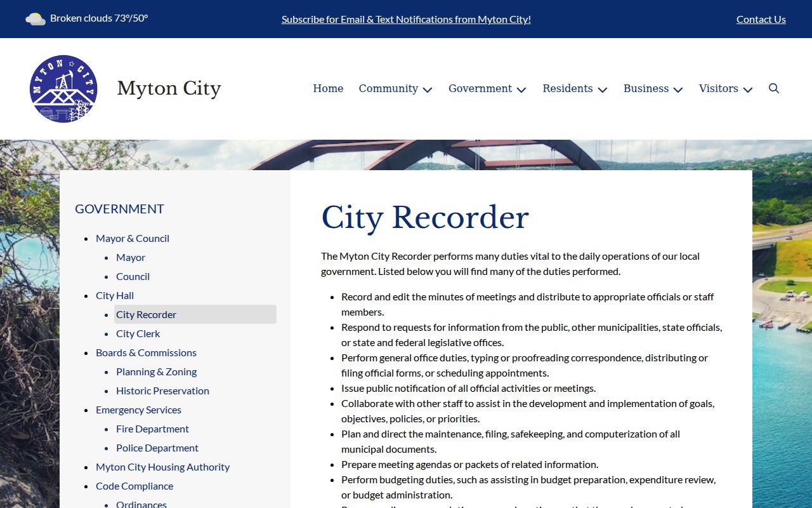
Task: Open the Planning & Zoning link
Action: [x=156, y=371]
